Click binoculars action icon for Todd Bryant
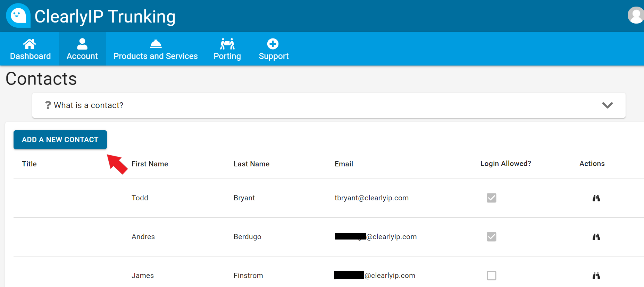This screenshot has height=287, width=644. tap(596, 198)
